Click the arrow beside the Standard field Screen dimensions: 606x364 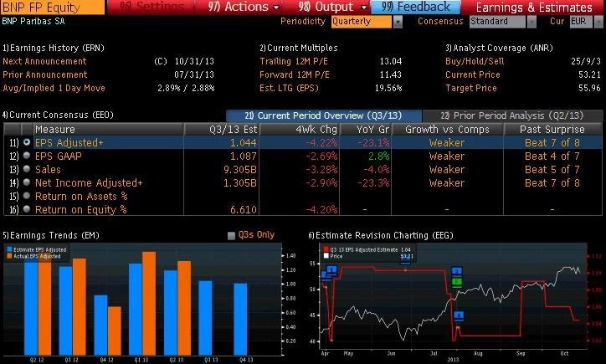(532, 22)
